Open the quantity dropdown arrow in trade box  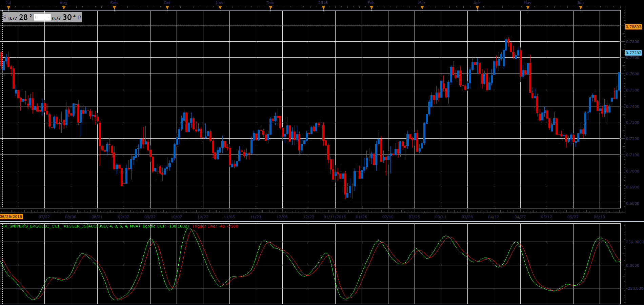[x=49, y=17]
